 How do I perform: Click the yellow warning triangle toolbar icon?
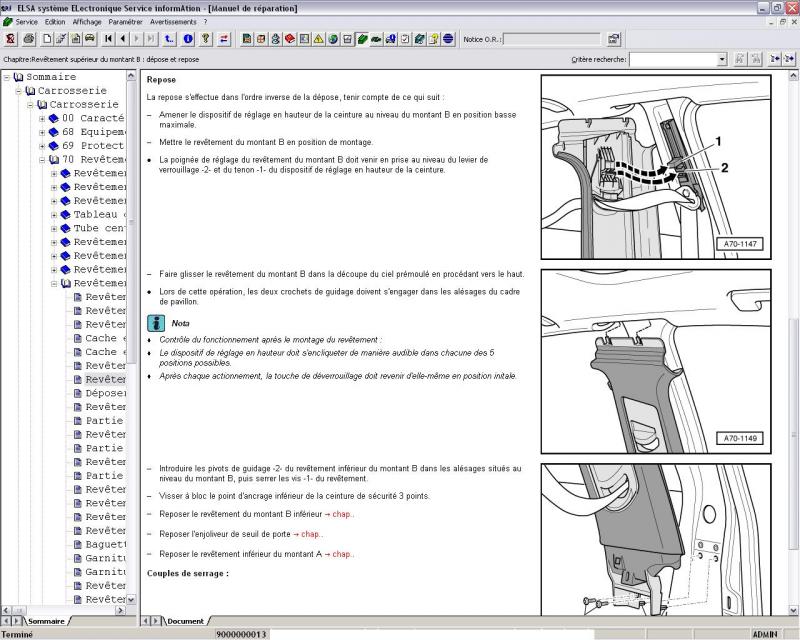click(318, 39)
